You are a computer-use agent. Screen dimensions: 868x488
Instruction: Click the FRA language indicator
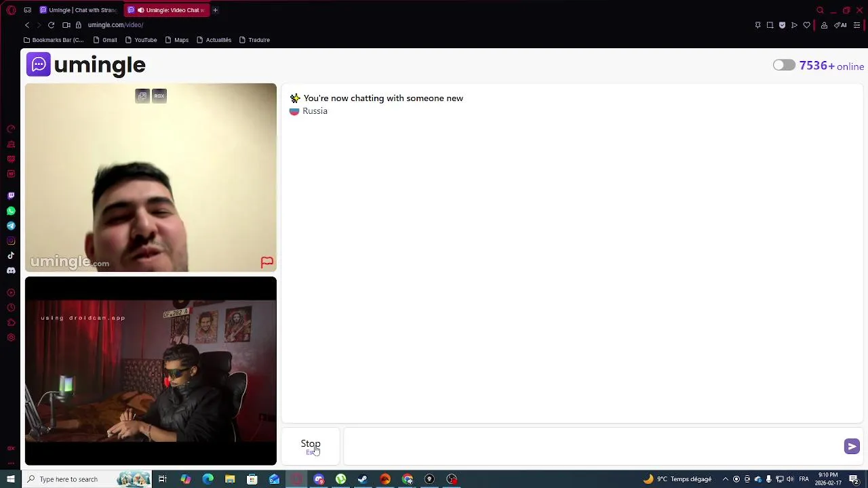click(x=804, y=479)
